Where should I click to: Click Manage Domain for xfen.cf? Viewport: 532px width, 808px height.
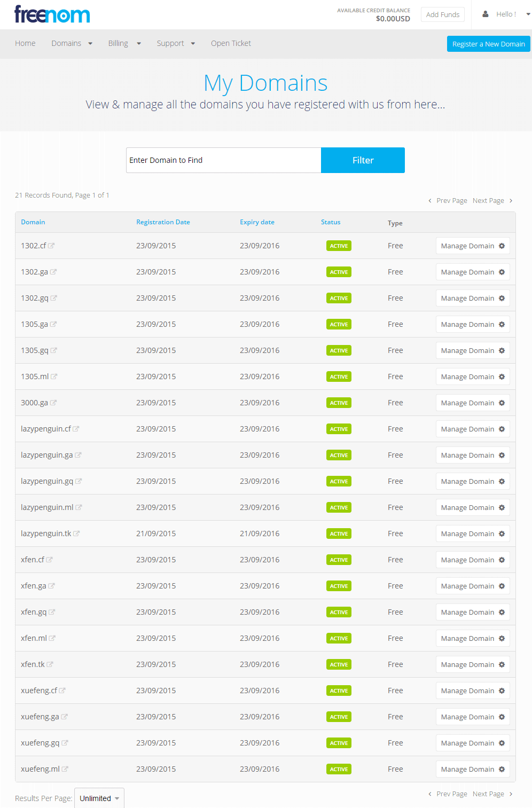[x=473, y=560]
